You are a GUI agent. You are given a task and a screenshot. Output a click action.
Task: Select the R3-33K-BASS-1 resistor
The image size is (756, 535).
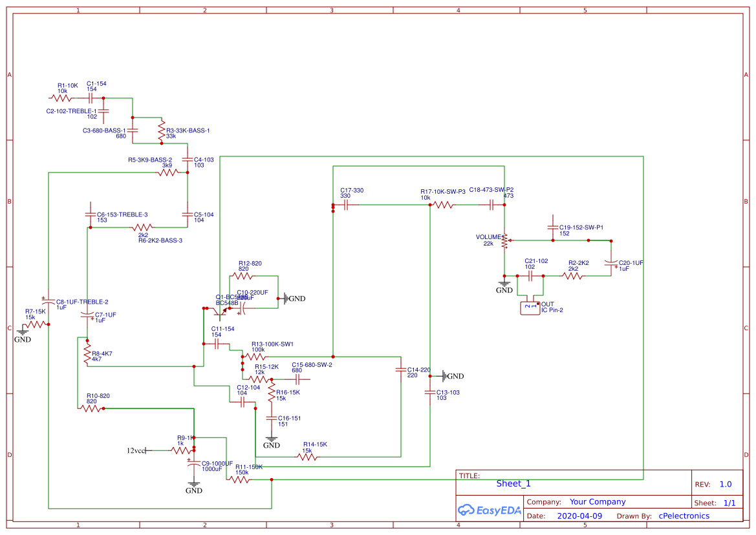(162, 131)
